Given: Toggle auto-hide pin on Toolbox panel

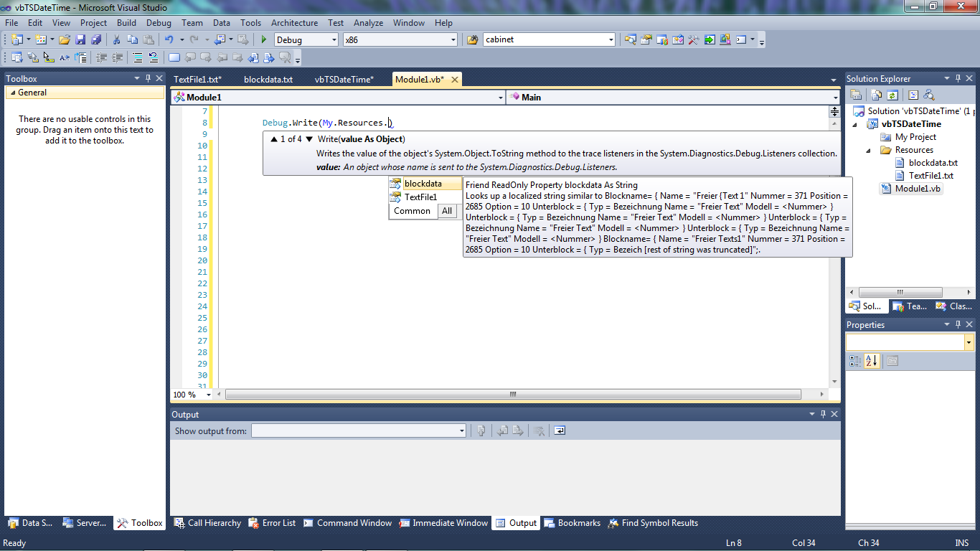Looking at the screenshot, I should pos(149,79).
